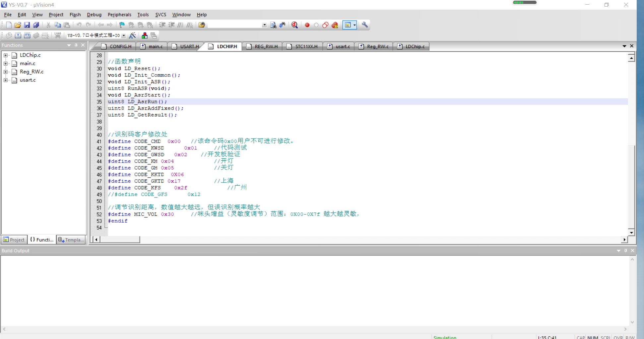Open the Functions panel options dropdown
The height and width of the screenshot is (339, 644).
tap(69, 45)
